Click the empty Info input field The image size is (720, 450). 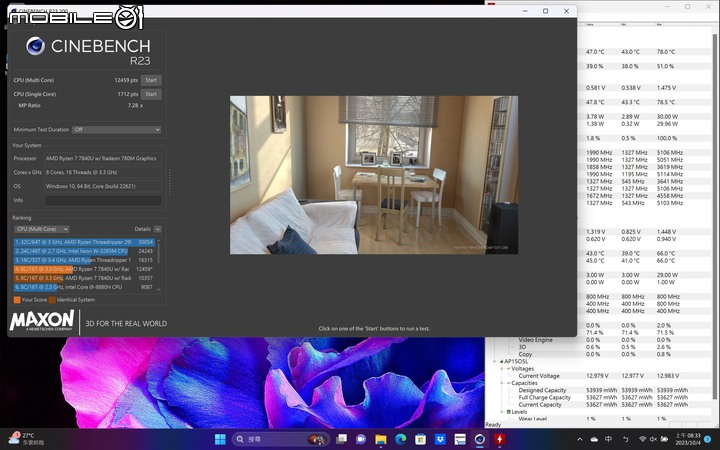point(103,200)
